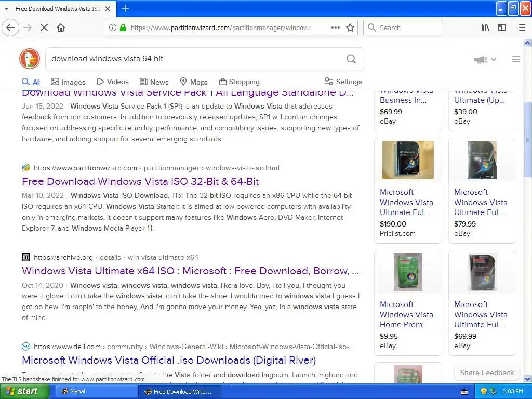The height and width of the screenshot is (399, 532).
Task: Open Microsoft Windows Vista Home Prem... link
Action: 406,314
